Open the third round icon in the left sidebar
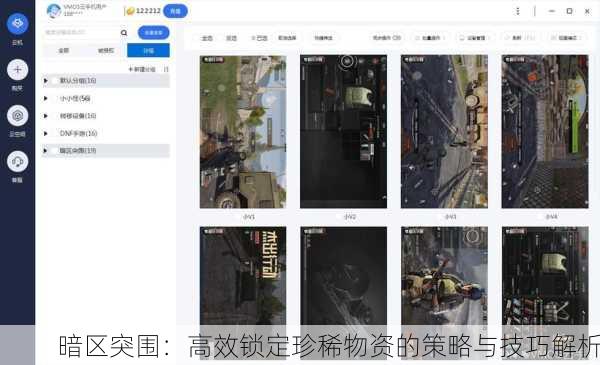Image resolution: width=600 pixels, height=365 pixels. coord(17,116)
